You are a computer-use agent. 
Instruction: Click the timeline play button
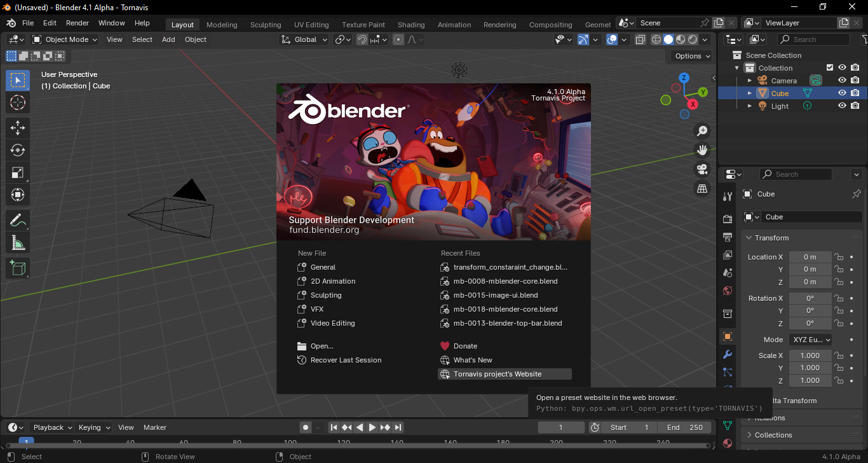coord(372,427)
